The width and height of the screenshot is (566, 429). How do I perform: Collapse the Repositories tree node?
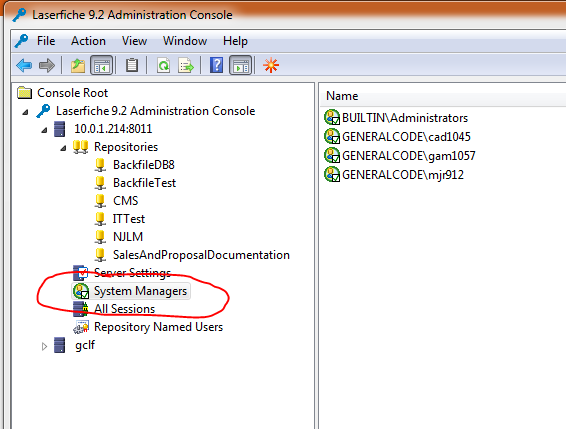[63, 148]
